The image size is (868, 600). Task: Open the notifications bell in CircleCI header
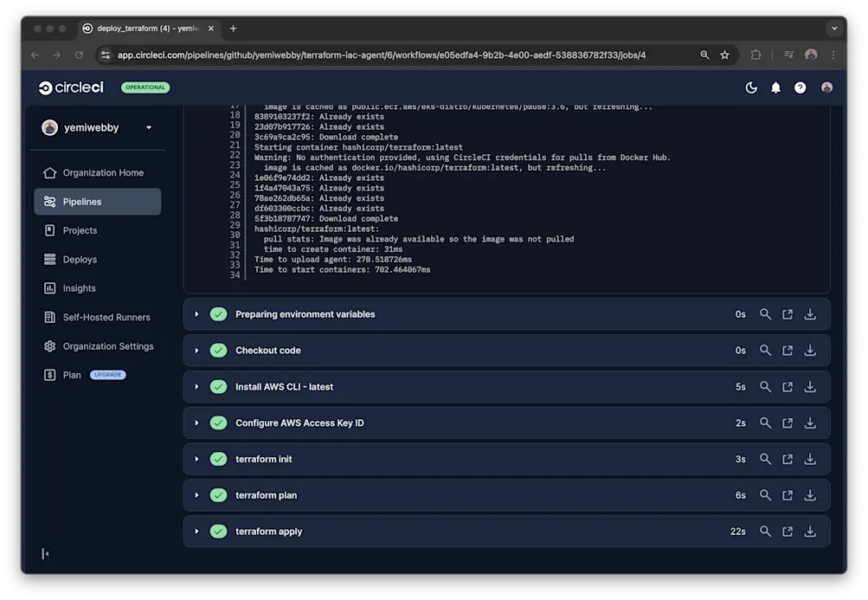click(775, 87)
